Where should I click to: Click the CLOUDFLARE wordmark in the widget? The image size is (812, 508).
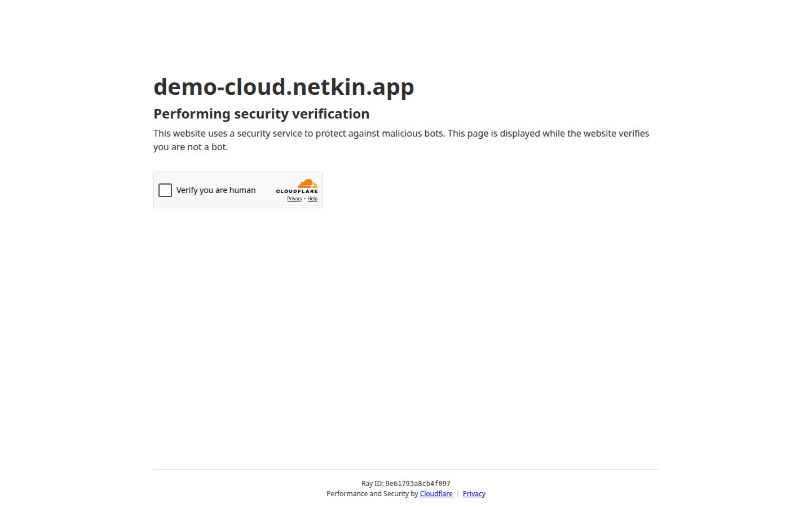tap(297, 191)
